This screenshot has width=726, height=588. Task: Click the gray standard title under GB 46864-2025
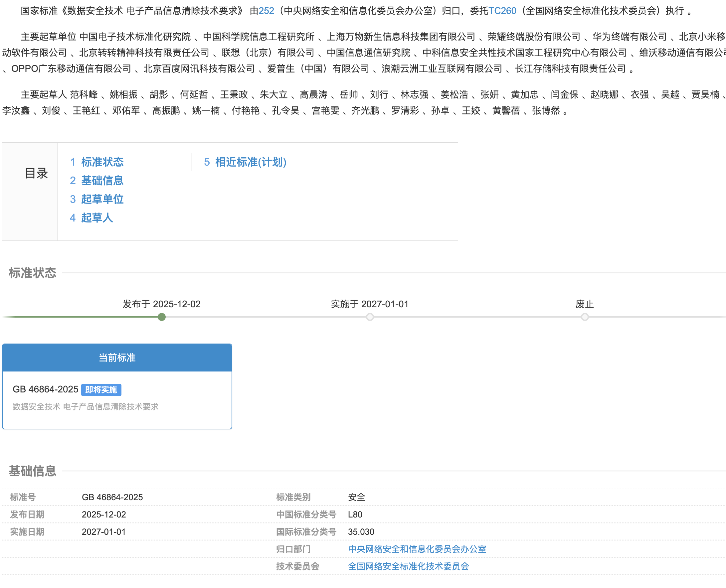(x=86, y=406)
